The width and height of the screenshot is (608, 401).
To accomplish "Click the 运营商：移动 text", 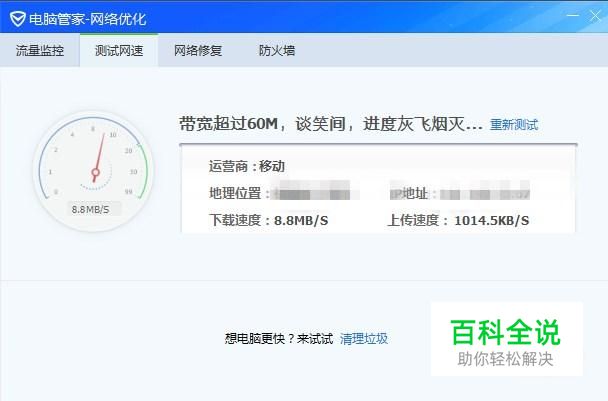I will (x=247, y=166).
